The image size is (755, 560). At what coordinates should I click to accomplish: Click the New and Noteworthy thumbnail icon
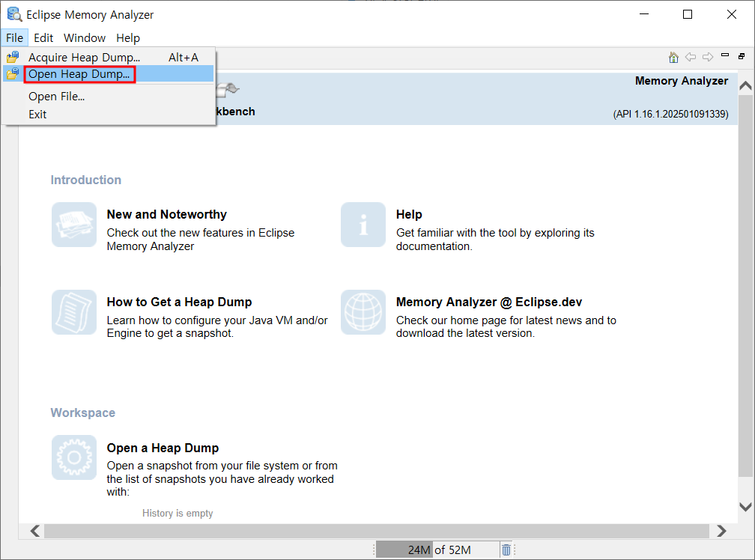73,225
